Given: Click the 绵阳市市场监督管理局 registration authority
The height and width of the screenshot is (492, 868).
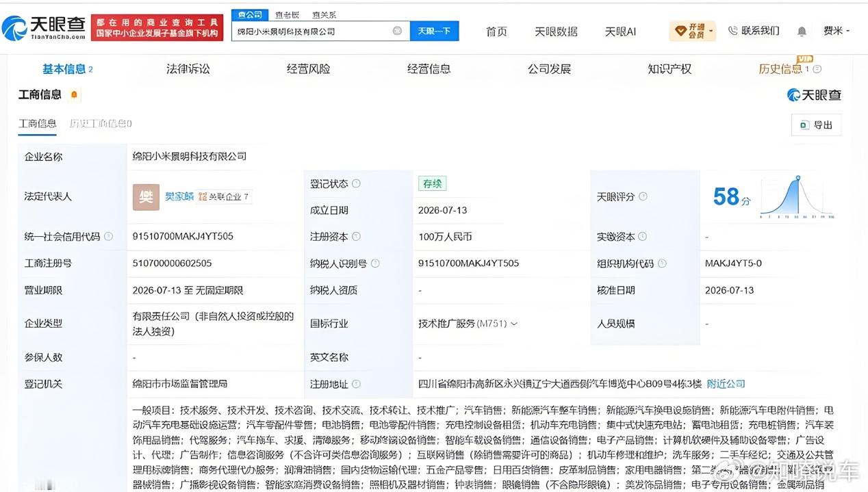Looking at the screenshot, I should (x=180, y=384).
